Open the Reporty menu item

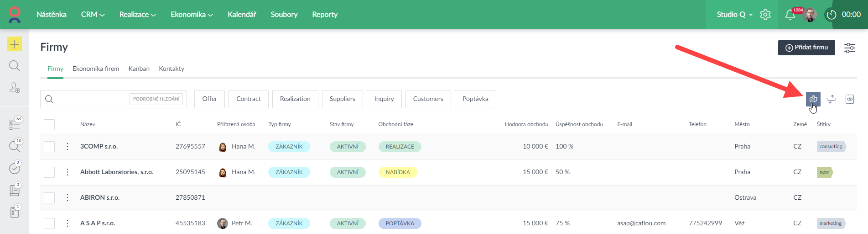click(x=325, y=15)
